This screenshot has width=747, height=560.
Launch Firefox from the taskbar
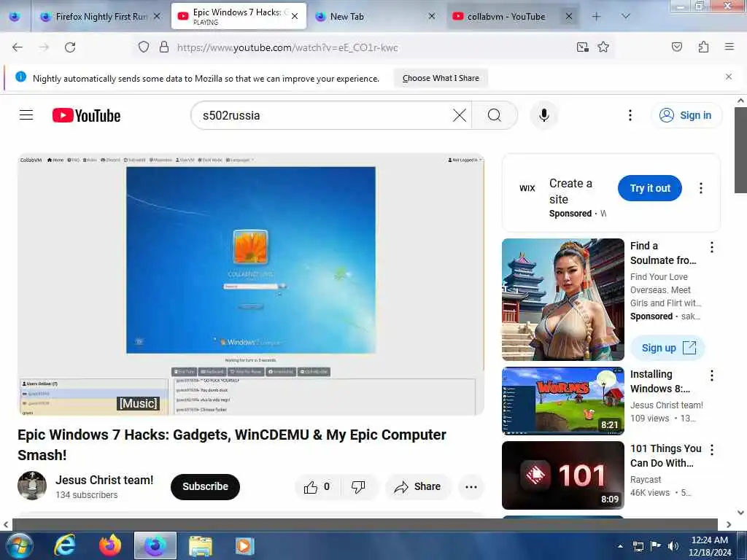tap(110, 545)
